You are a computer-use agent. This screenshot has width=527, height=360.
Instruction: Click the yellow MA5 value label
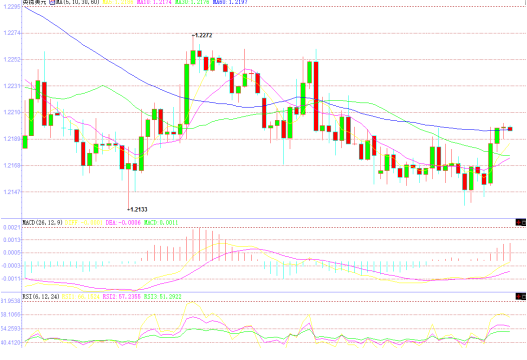(118, 2)
